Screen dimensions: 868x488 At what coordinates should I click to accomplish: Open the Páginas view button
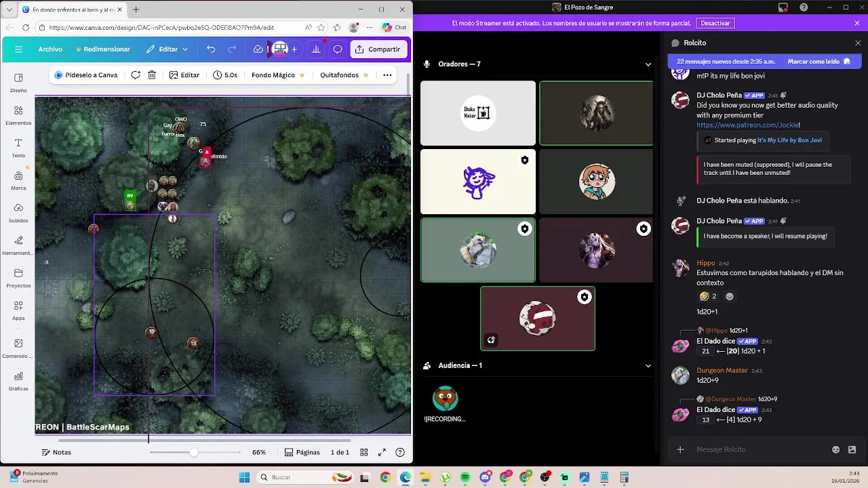302,452
